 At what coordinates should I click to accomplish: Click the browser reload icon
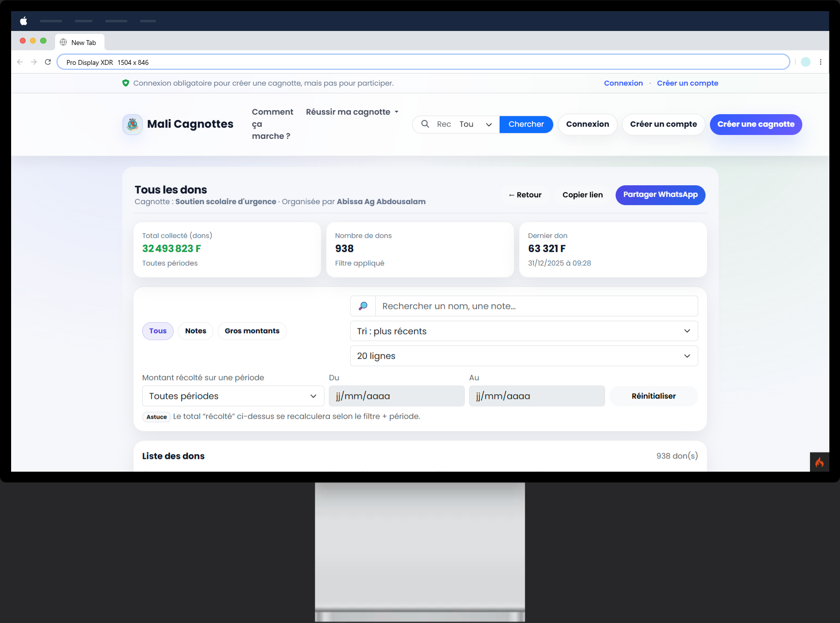tap(48, 62)
